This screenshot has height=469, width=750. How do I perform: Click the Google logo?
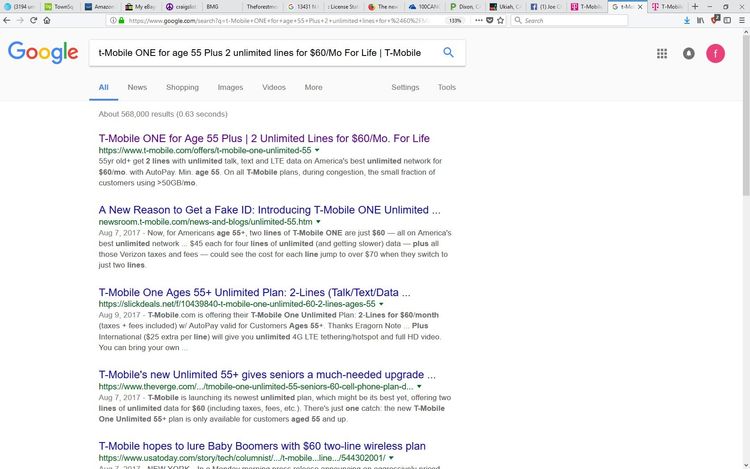(43, 52)
